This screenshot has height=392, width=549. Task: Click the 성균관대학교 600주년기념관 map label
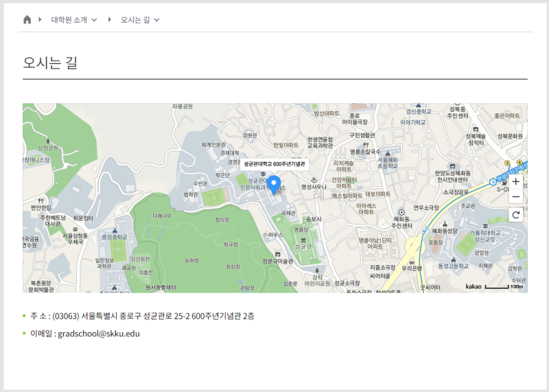[274, 164]
